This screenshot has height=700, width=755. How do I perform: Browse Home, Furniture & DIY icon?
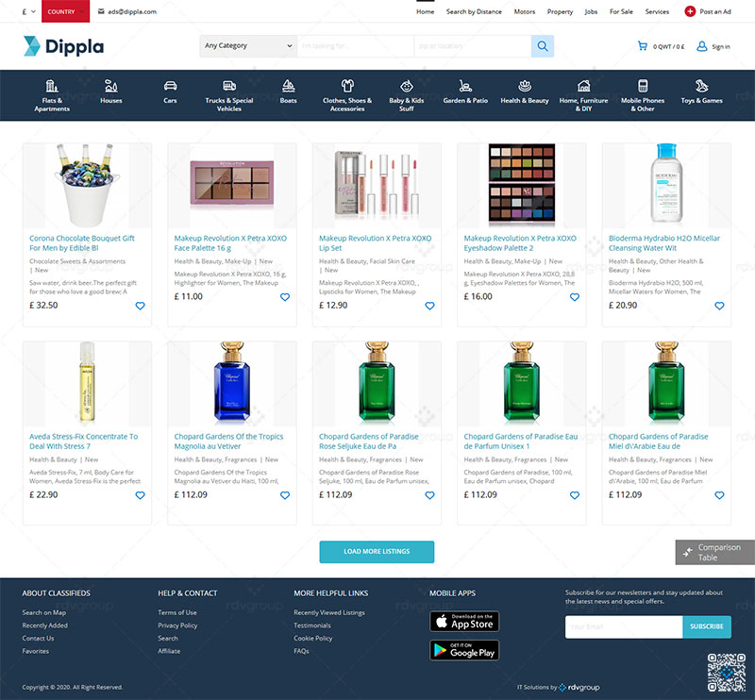click(x=583, y=86)
